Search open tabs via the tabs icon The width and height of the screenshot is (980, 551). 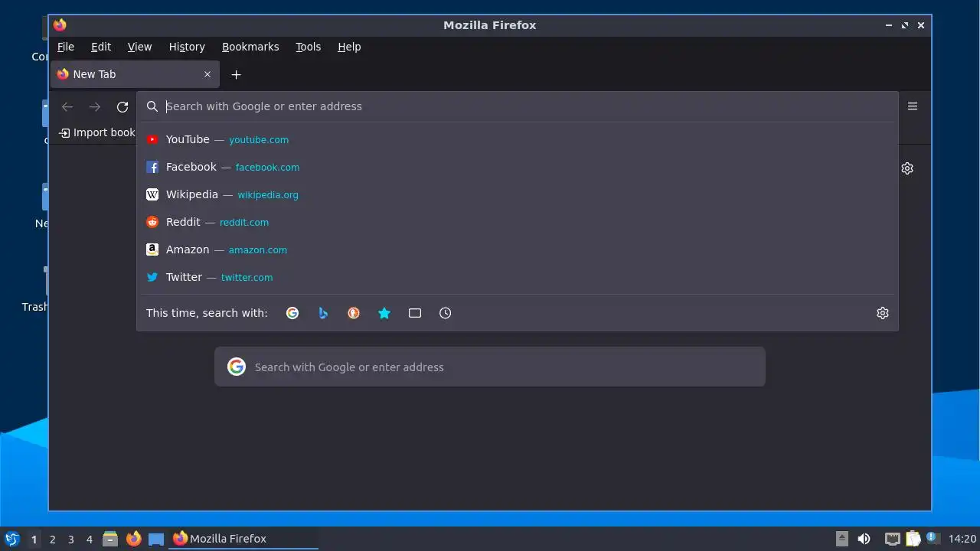tap(415, 313)
